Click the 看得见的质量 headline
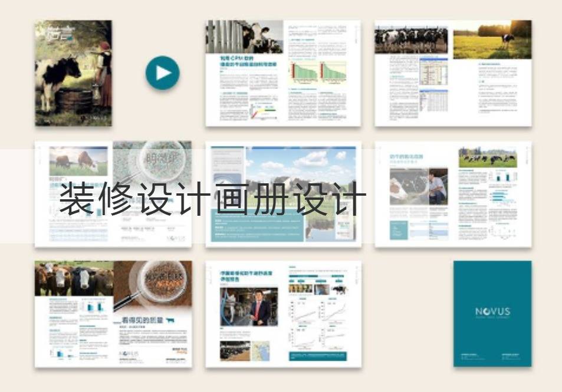 point(143,320)
